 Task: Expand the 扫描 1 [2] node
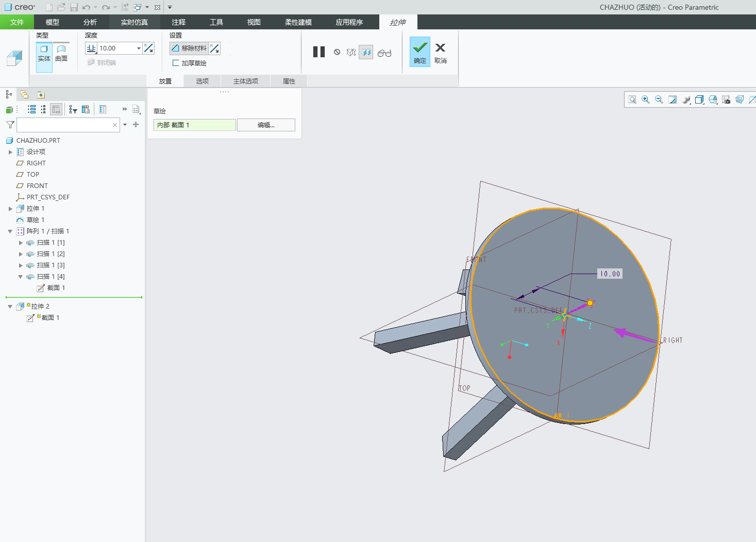(21, 254)
